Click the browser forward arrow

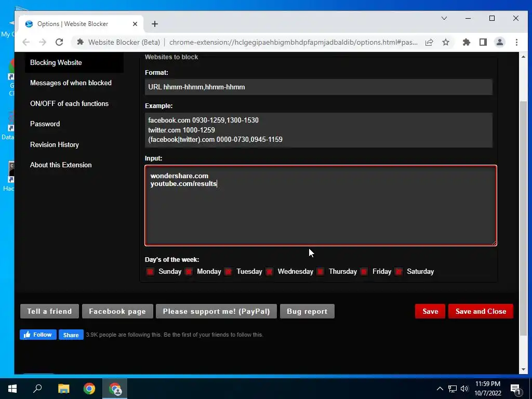coord(43,42)
